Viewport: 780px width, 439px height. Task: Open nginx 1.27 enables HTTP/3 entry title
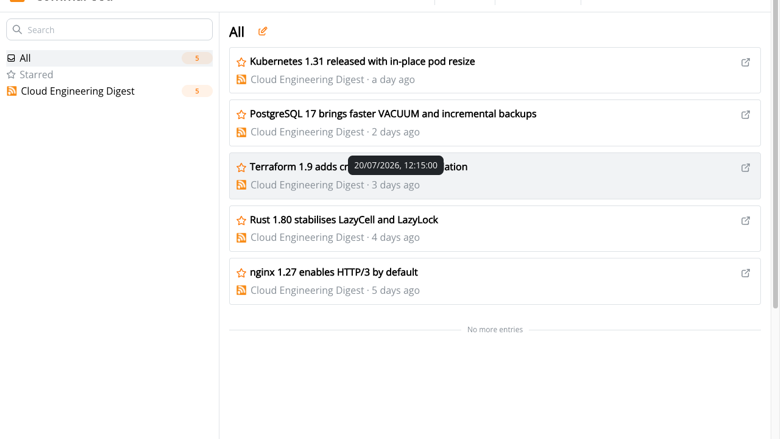334,272
